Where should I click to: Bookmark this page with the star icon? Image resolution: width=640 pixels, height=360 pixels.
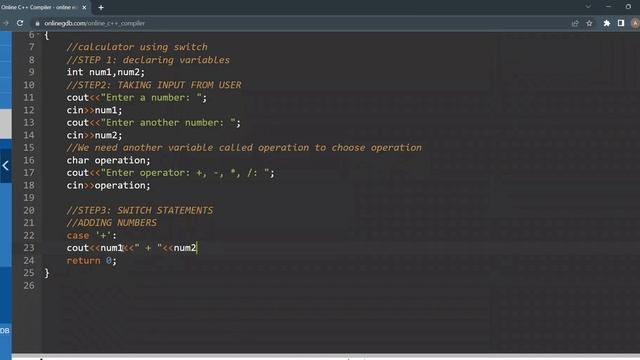pos(589,23)
